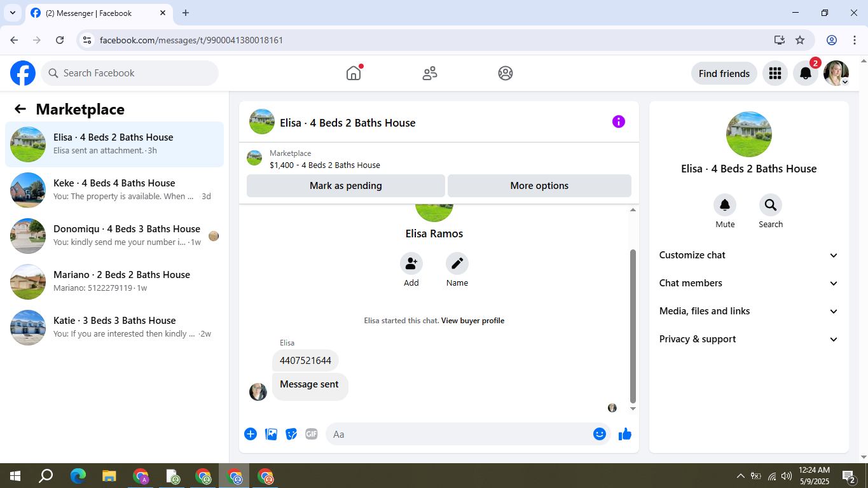The height and width of the screenshot is (488, 868).
Task: Bookmark this page with star icon
Action: [800, 40]
